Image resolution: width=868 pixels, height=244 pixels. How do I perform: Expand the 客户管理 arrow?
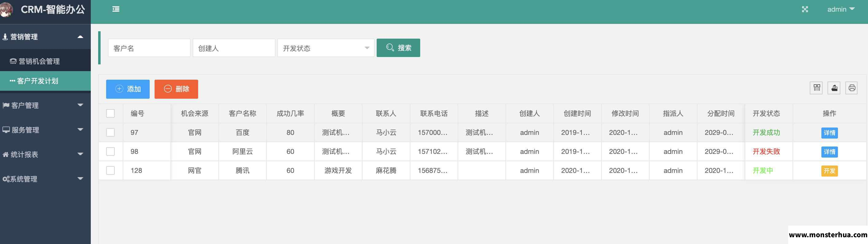[80, 105]
